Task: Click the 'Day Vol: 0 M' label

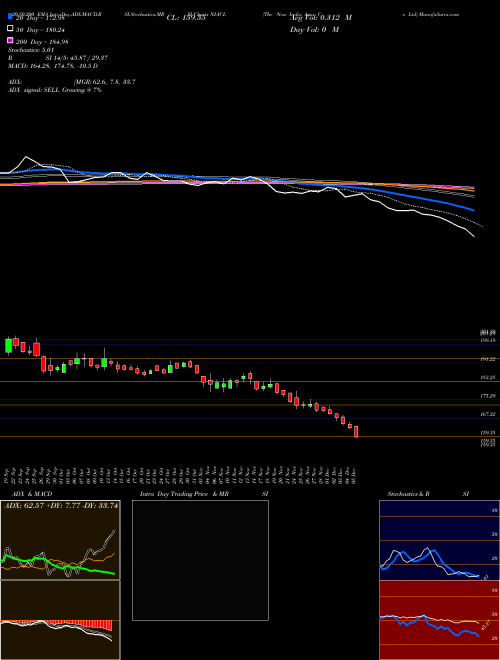Action: [x=314, y=30]
